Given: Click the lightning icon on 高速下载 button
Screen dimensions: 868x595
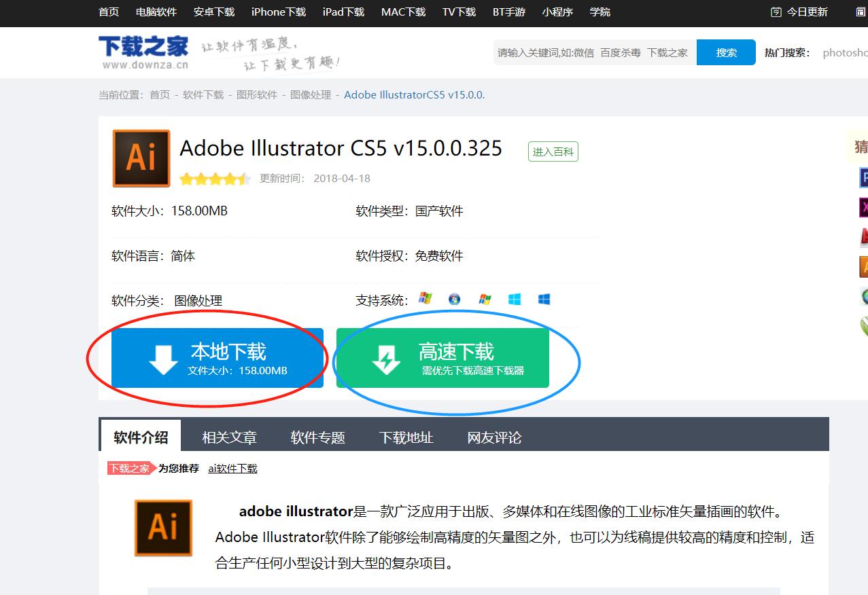Looking at the screenshot, I should [x=386, y=358].
